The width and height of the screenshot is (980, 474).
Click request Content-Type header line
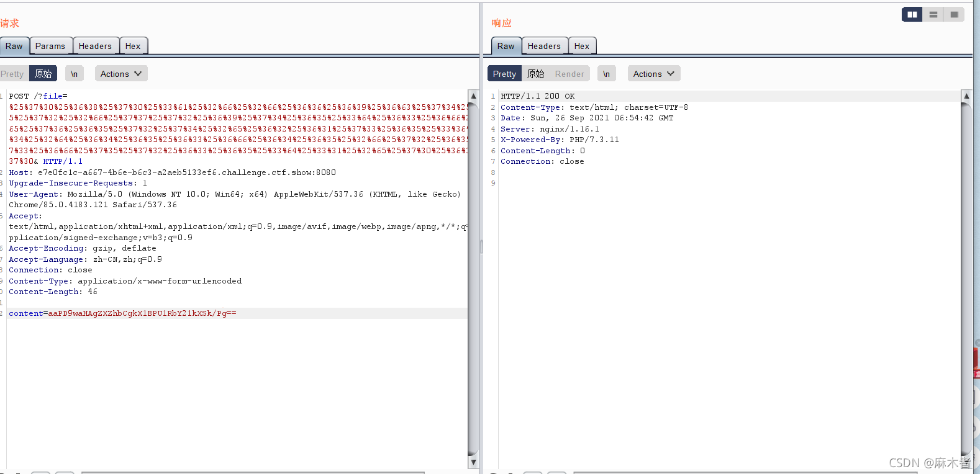point(125,281)
